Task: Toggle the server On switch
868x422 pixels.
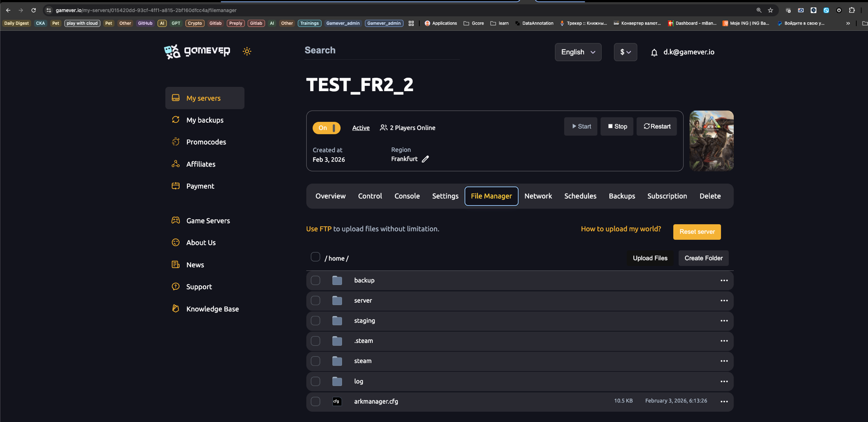Action: click(x=326, y=128)
